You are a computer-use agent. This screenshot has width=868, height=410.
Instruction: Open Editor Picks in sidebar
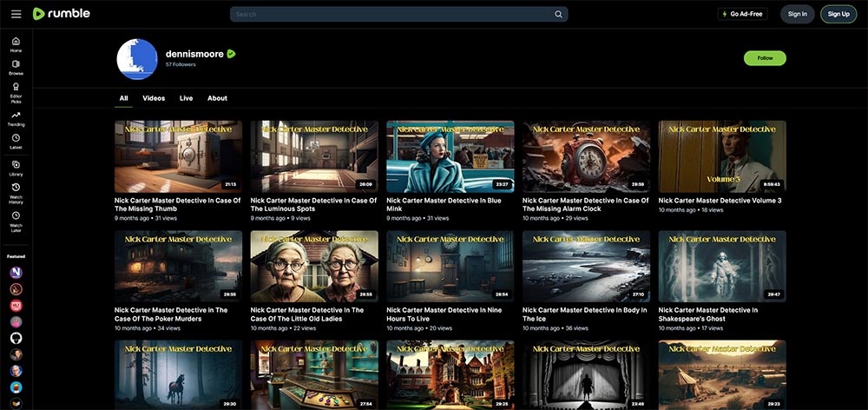point(16,93)
